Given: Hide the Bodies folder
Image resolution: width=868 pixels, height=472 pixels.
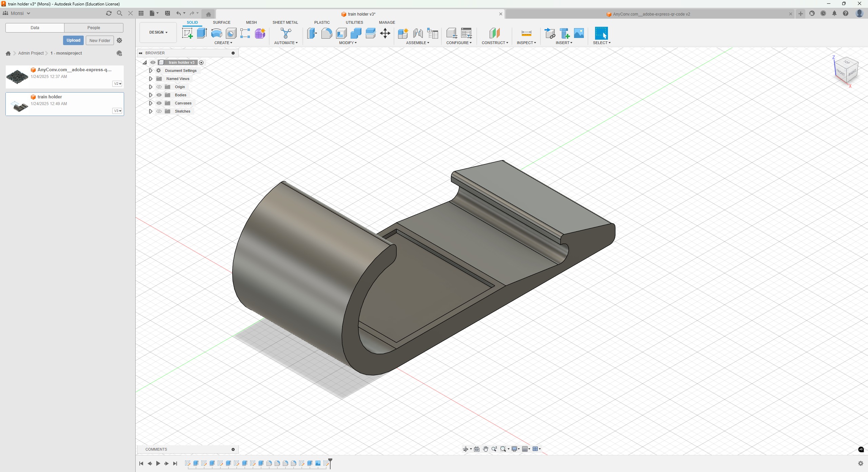Looking at the screenshot, I should click(159, 95).
